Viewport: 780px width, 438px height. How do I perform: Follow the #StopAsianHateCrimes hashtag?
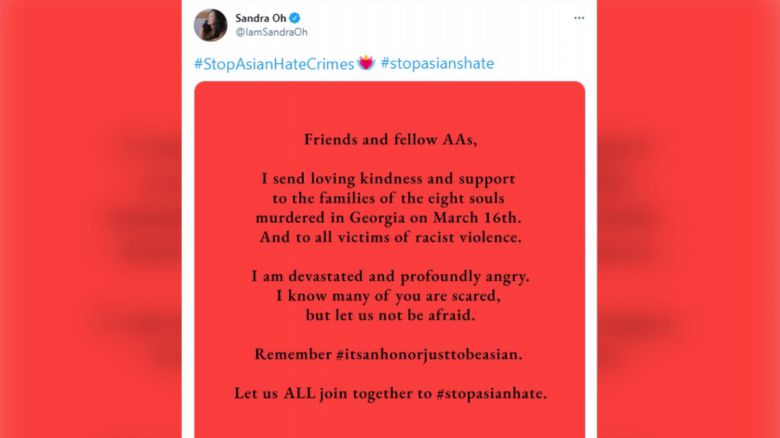tap(273, 64)
